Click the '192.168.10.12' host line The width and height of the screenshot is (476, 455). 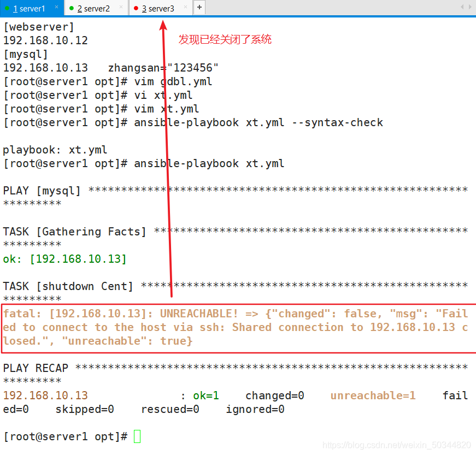point(45,40)
